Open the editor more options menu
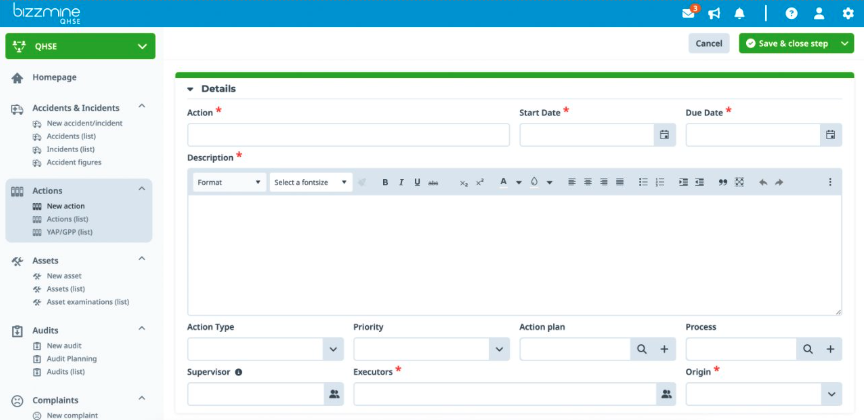864x420 pixels. pyautogui.click(x=830, y=182)
